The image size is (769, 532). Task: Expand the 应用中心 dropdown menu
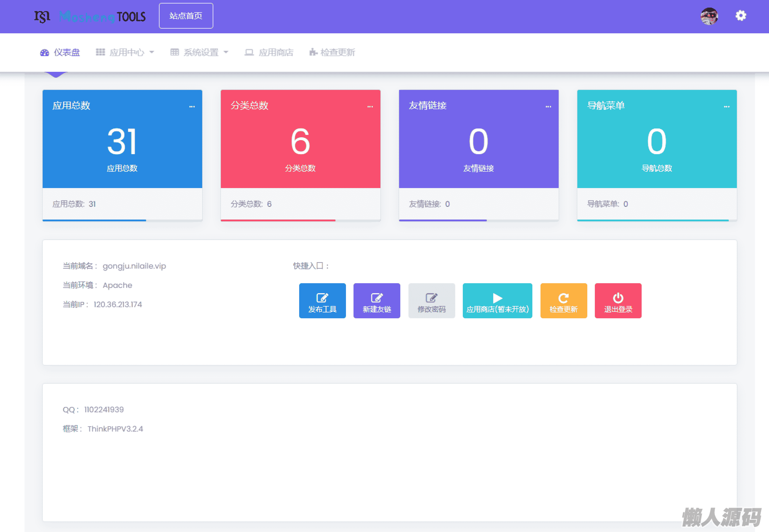point(125,52)
